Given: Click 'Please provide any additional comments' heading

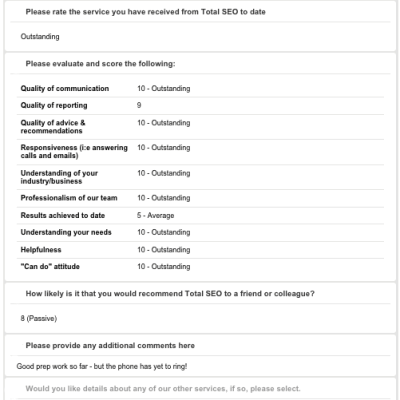Looking at the screenshot, I should tap(110, 345).
